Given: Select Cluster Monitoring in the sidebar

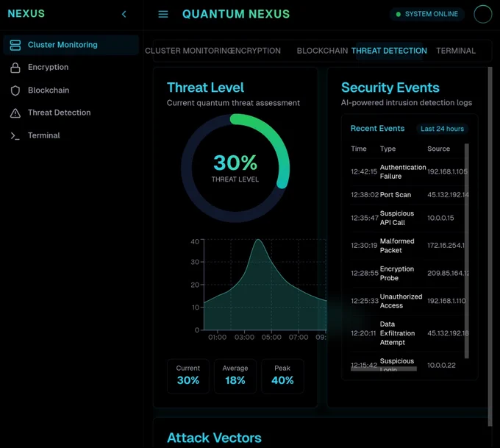Looking at the screenshot, I should pos(71,45).
